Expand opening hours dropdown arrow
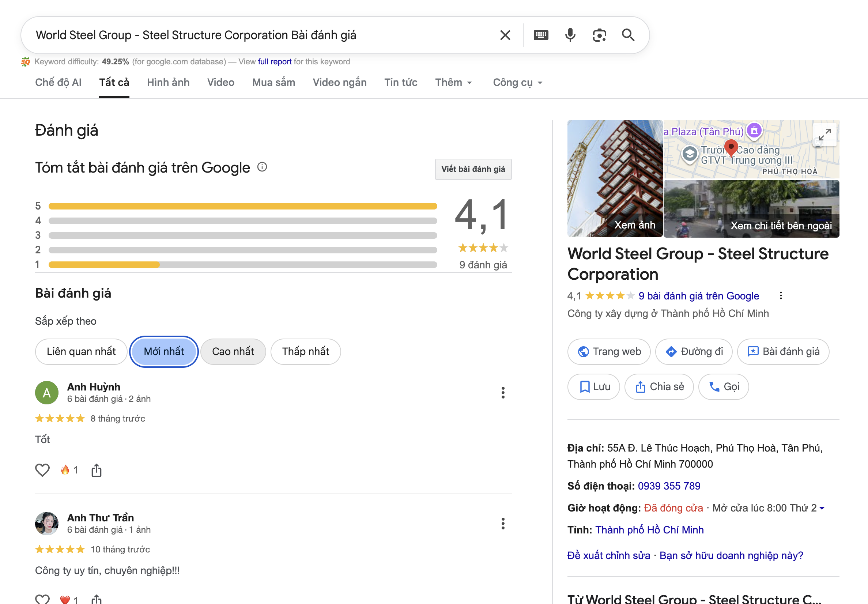This screenshot has width=868, height=604. (x=822, y=508)
